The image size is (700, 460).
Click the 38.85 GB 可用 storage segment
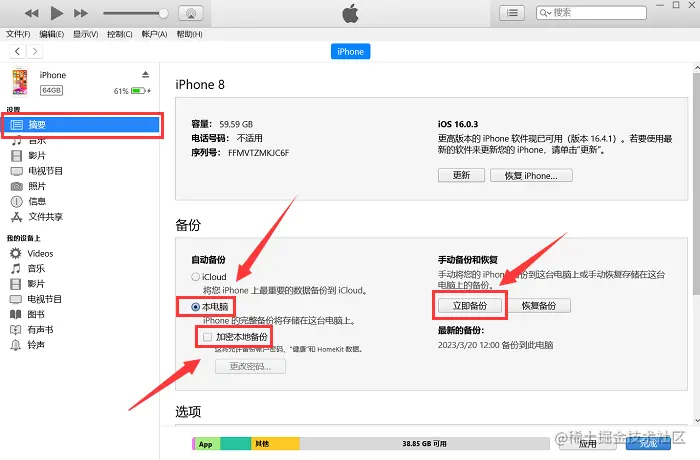click(424, 443)
